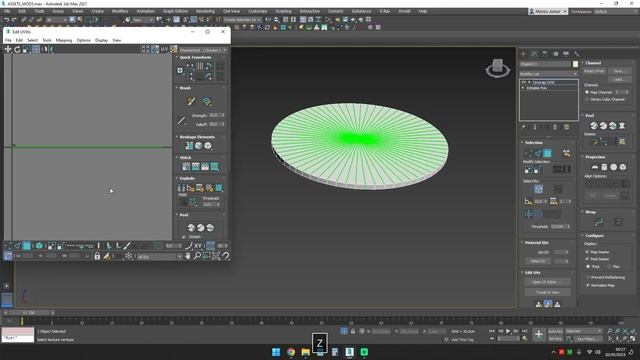640x360 pixels.
Task: Click the Flatten by Polygon Angle icon
Action: pos(190,188)
